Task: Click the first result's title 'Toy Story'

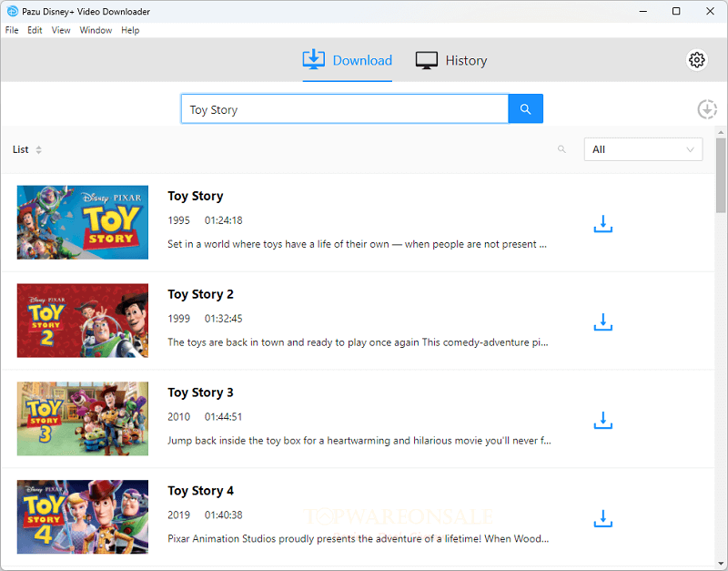Action: (x=196, y=196)
